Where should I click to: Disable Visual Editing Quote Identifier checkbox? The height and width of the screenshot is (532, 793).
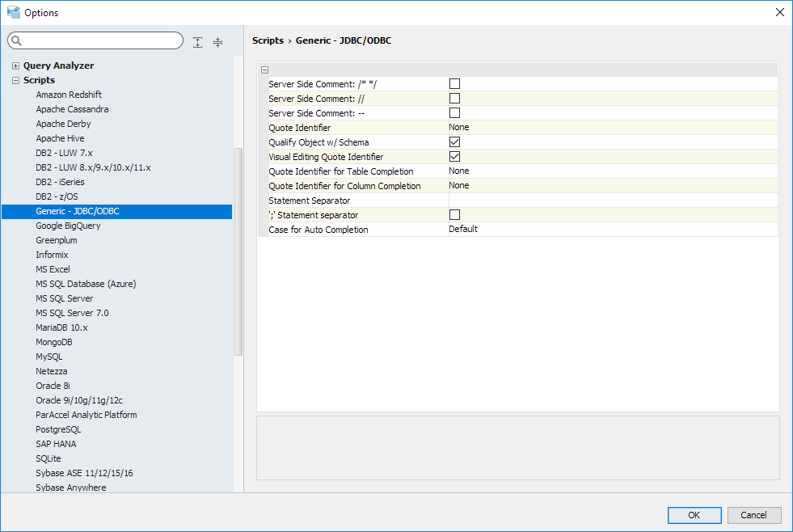pos(454,156)
